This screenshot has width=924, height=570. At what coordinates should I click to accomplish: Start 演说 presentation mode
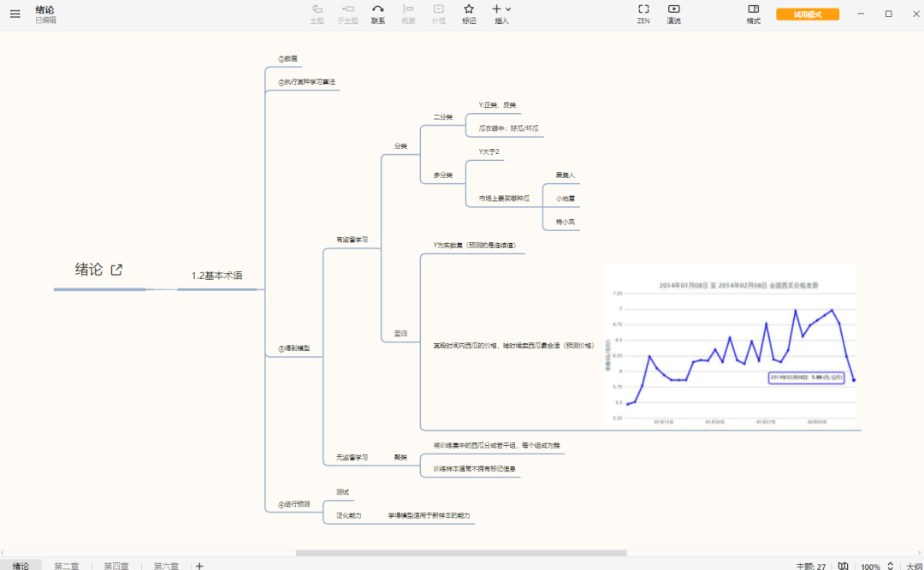(x=673, y=15)
